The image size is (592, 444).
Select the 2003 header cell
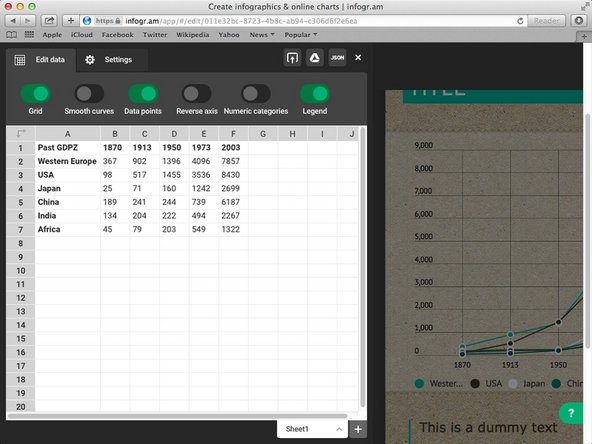coord(233,148)
